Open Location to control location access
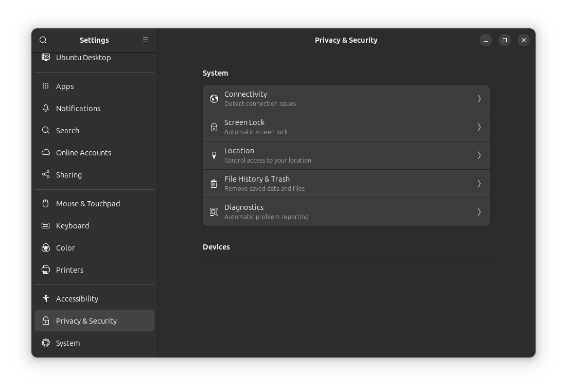Image resolution: width=567 pixels, height=392 pixels. [346, 155]
